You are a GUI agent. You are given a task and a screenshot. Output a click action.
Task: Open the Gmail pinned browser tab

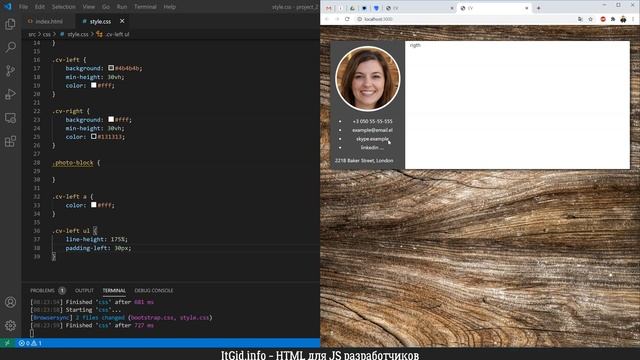(x=329, y=8)
